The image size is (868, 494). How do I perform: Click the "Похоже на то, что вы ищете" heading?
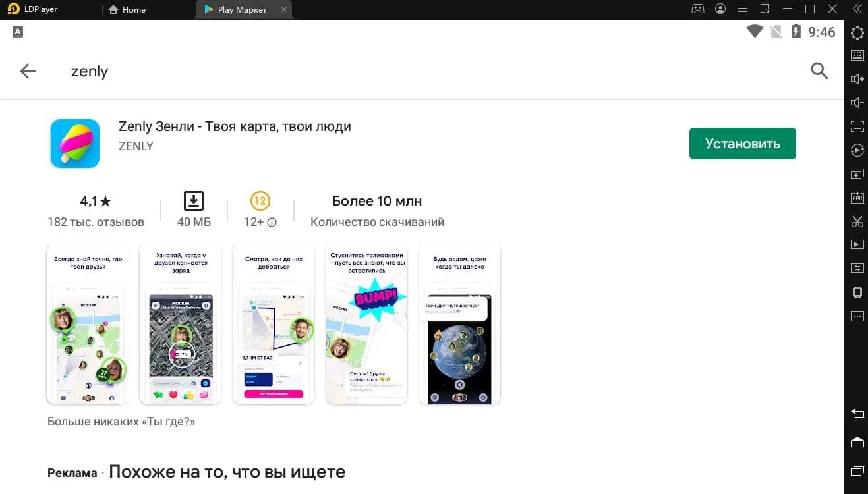(x=227, y=472)
